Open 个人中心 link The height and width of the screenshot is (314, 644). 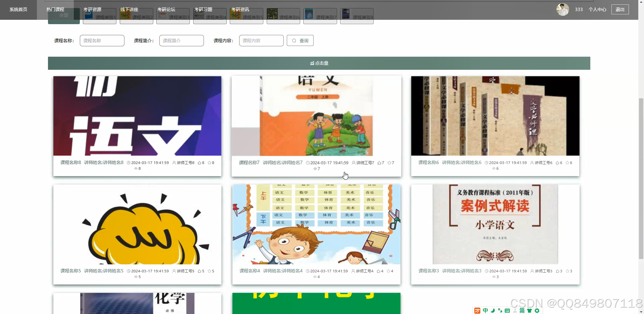point(597,9)
